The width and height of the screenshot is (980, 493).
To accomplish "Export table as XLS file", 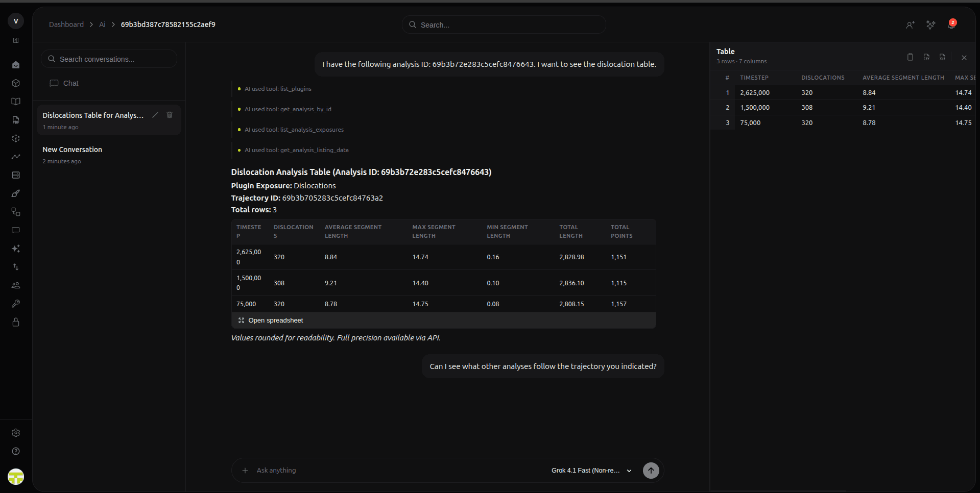I will click(942, 57).
